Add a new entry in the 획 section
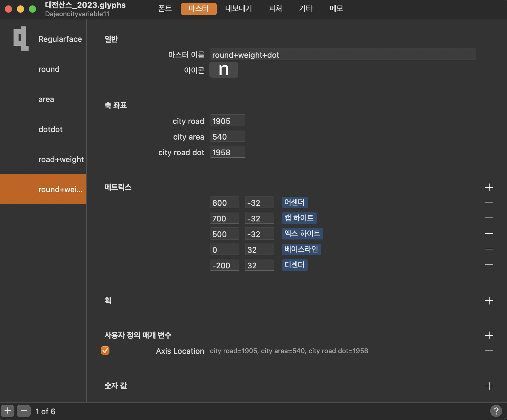 click(489, 301)
